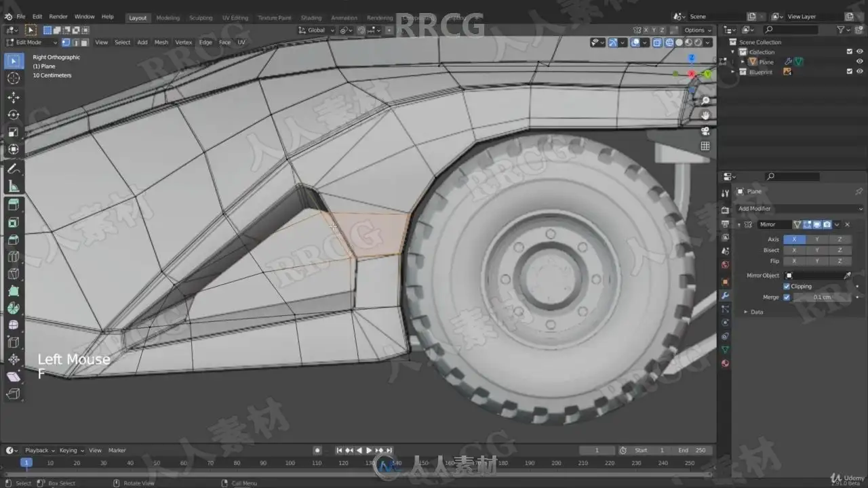Switch to solid shading mode
This screenshot has width=868, height=488.
679,42
